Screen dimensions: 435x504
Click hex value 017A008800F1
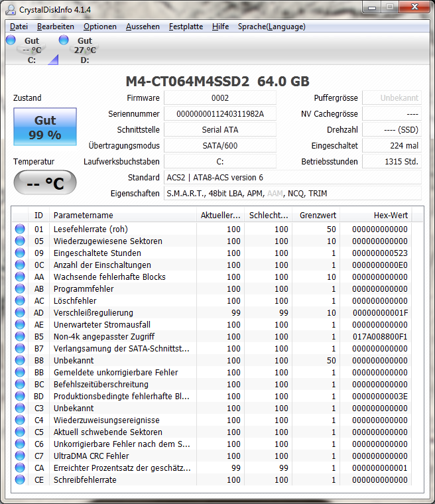pos(380,336)
